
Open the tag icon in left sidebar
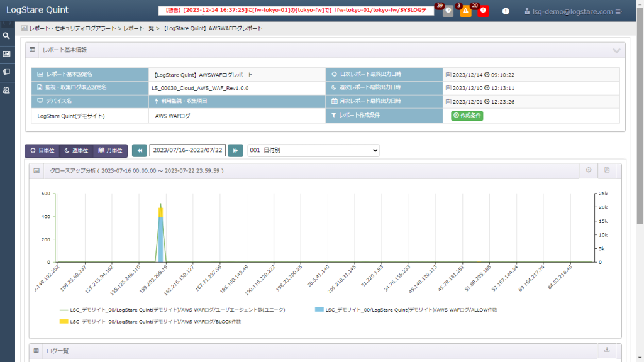coord(6,72)
